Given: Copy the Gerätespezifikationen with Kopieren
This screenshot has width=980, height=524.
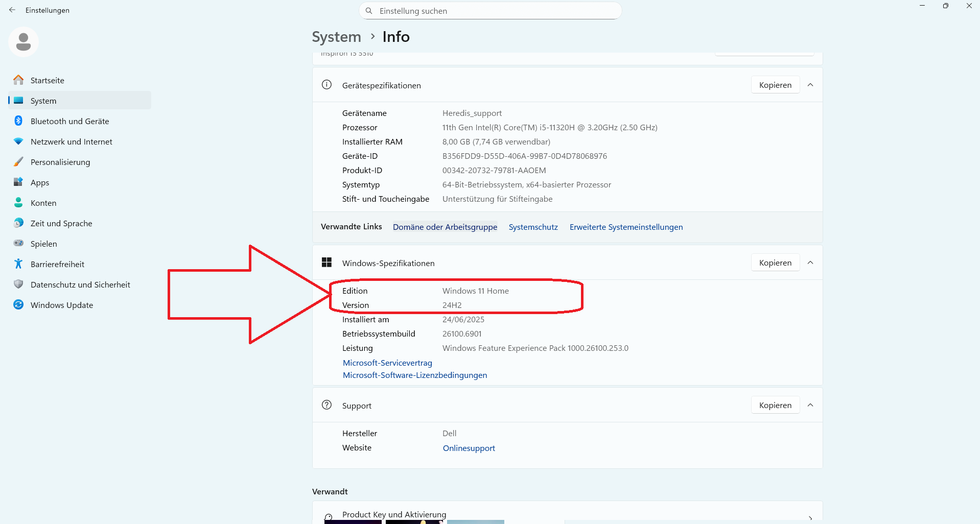Looking at the screenshot, I should tap(775, 85).
